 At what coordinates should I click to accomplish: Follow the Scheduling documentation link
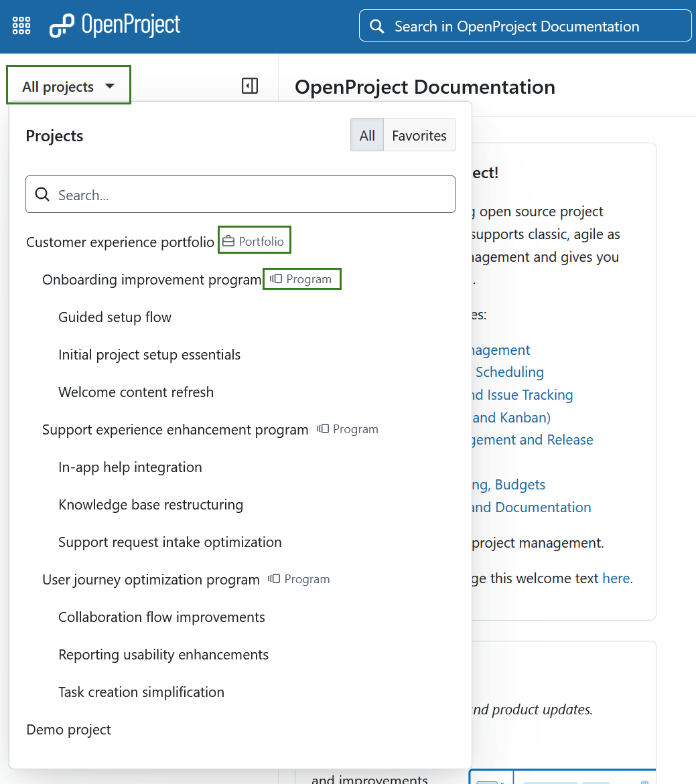click(509, 372)
